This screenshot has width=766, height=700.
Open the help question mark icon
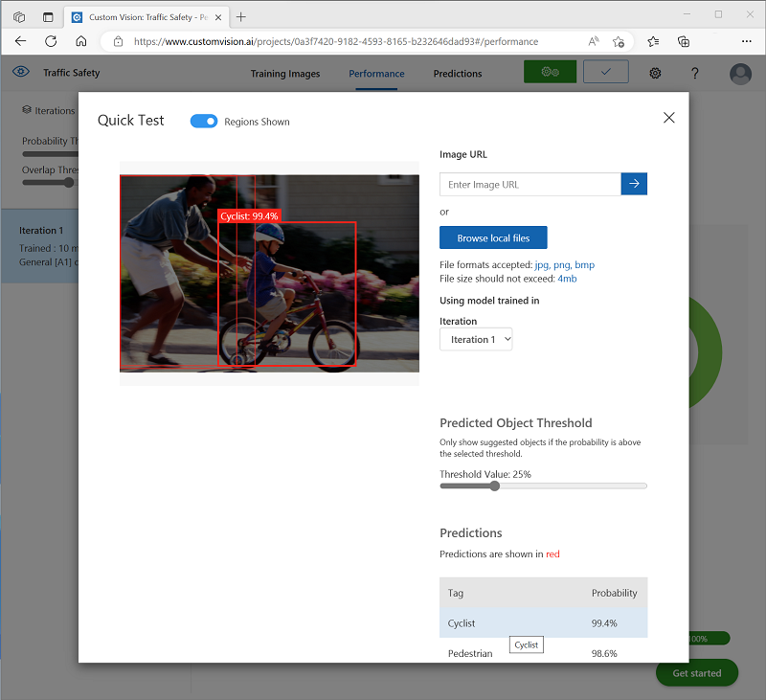pos(695,74)
